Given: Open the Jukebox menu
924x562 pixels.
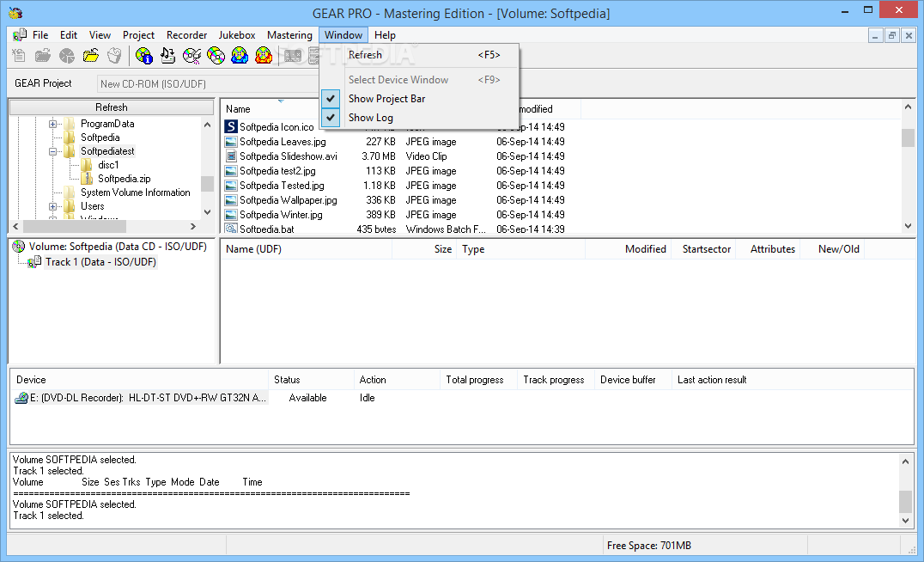Looking at the screenshot, I should [x=237, y=34].
